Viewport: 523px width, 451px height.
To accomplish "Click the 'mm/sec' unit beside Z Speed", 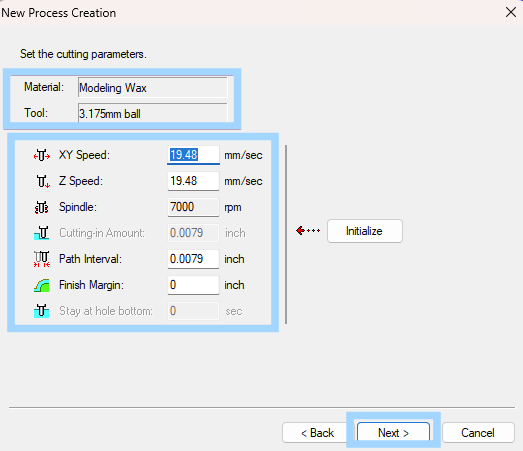I will click(x=243, y=181).
